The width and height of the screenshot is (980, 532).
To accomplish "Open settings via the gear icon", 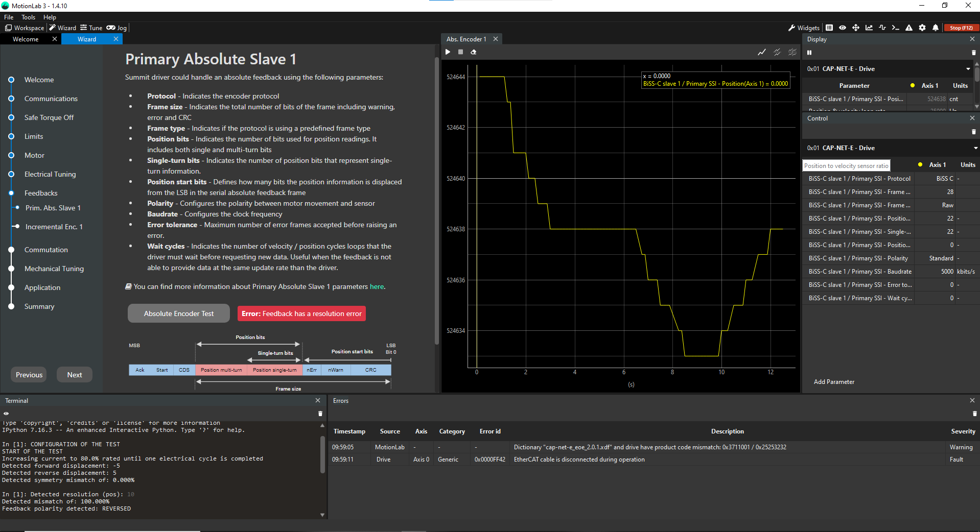I will (x=922, y=28).
